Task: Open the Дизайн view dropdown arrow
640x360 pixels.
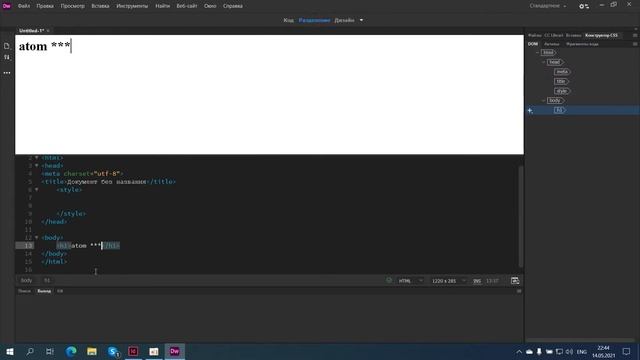Action: [x=361, y=20]
